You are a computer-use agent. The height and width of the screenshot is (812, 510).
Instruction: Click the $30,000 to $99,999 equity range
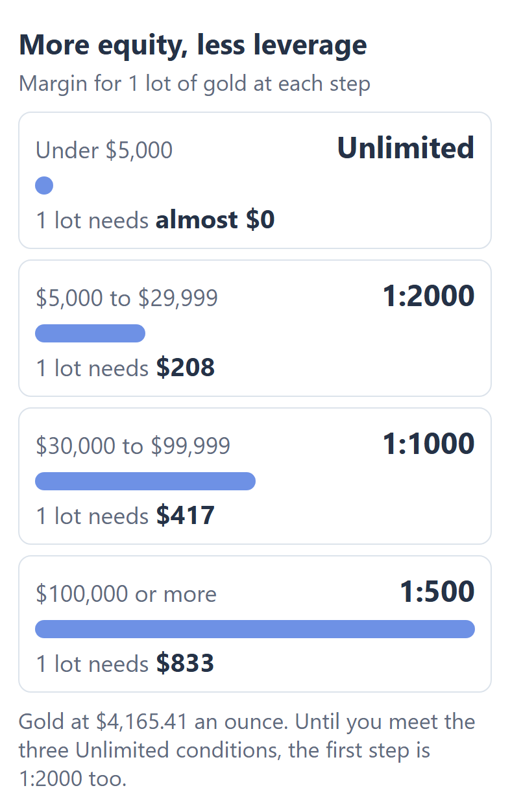133,446
